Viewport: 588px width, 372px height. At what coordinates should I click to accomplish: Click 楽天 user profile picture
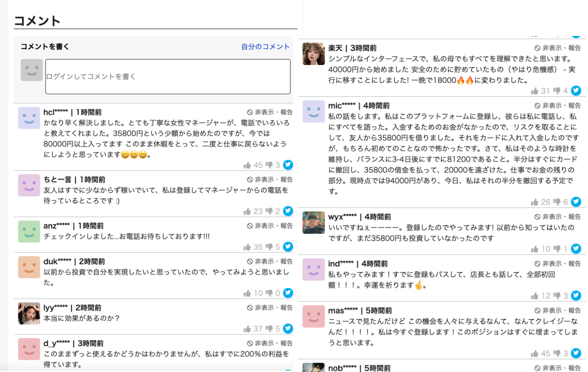314,54
